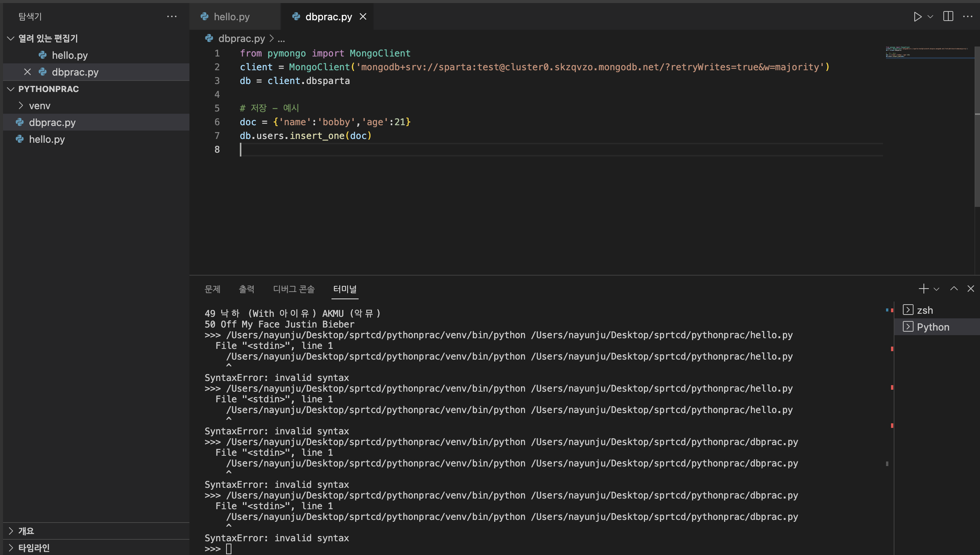Click 'db = client.dbsparta' on line 3

click(295, 81)
